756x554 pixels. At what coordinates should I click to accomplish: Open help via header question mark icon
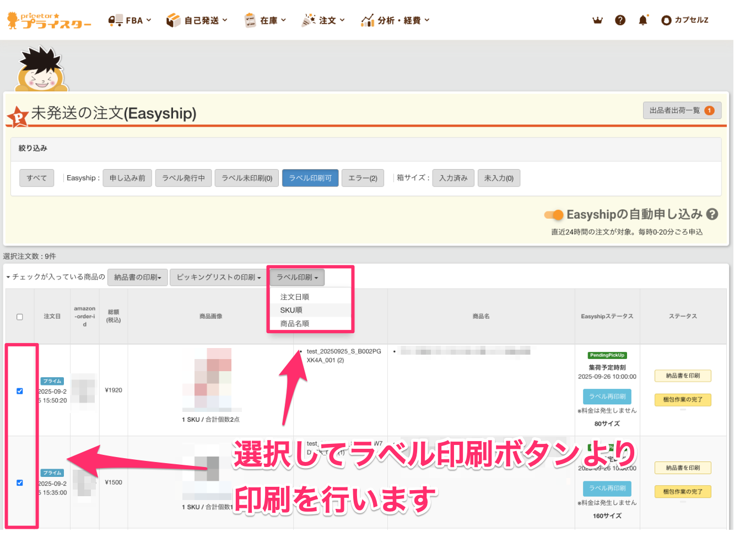pos(620,20)
